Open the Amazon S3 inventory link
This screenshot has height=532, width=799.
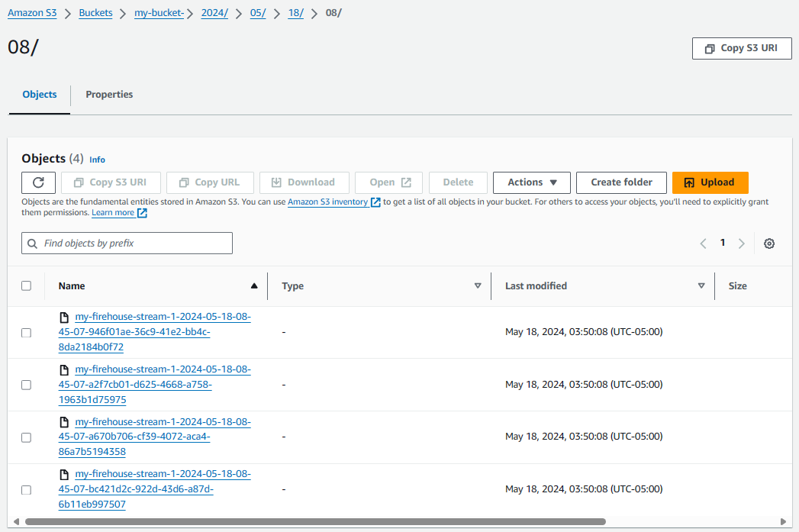click(x=327, y=202)
